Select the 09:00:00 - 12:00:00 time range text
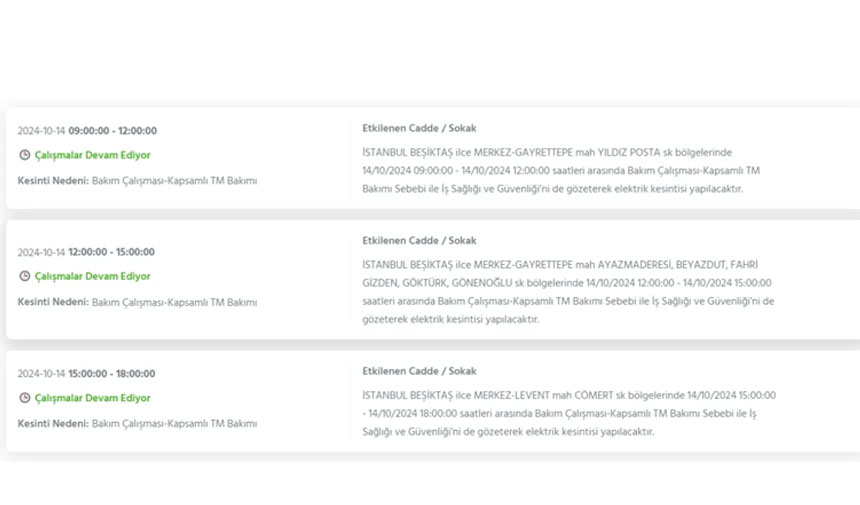 click(112, 131)
